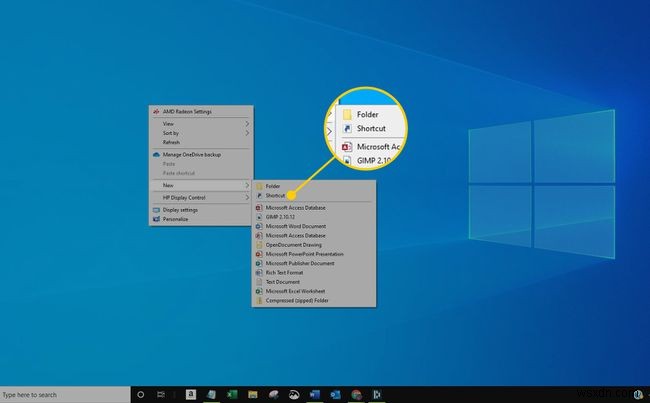Open File Explorer from the taskbar

pyautogui.click(x=252, y=394)
